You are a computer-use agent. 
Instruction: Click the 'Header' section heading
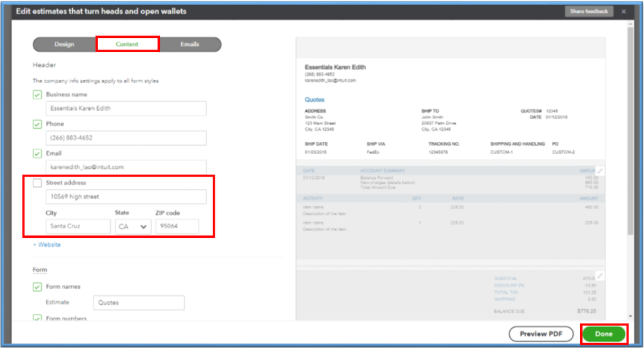tap(44, 65)
